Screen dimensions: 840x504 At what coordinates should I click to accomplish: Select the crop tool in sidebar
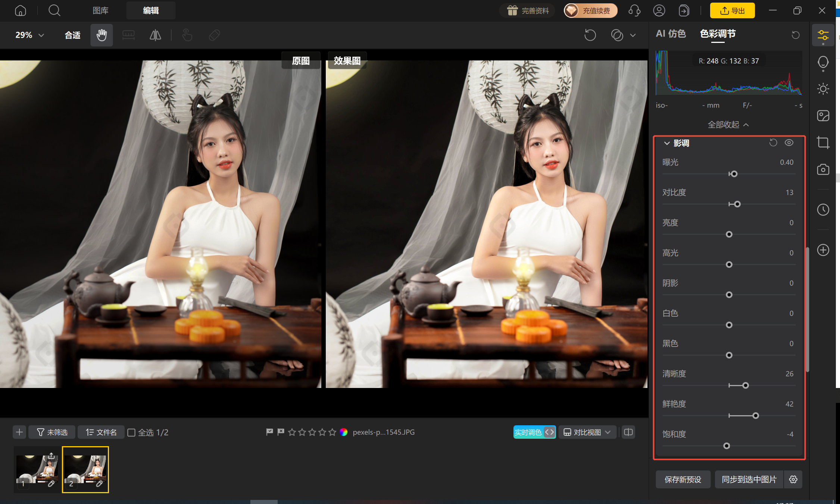point(823,143)
